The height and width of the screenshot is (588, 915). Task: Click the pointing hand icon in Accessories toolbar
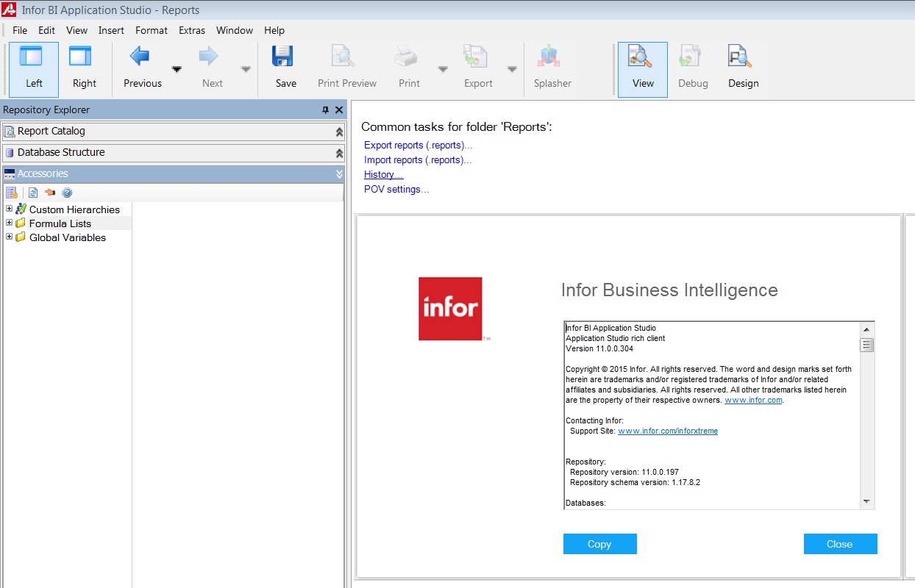50,193
